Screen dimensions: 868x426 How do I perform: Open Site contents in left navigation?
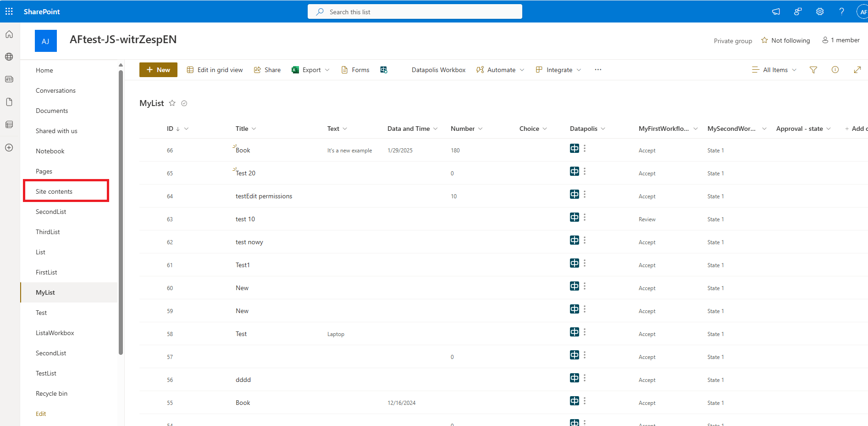[x=54, y=191]
